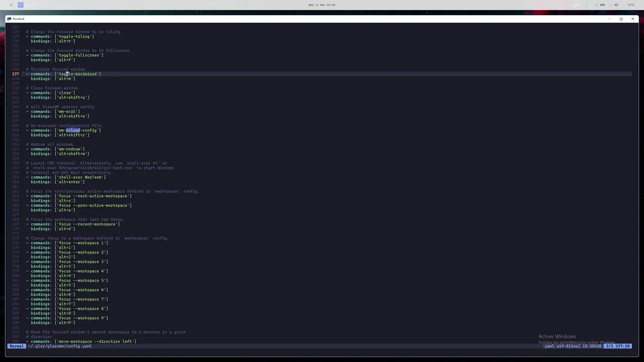This screenshot has width=644, height=362.
Task: Click the selected 'reload' word in wm-reload-config
Action: [73, 130]
